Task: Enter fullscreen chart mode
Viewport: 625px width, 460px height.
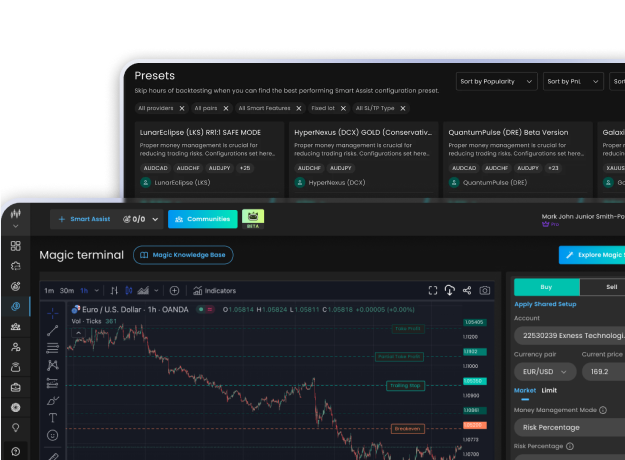Action: [433, 290]
